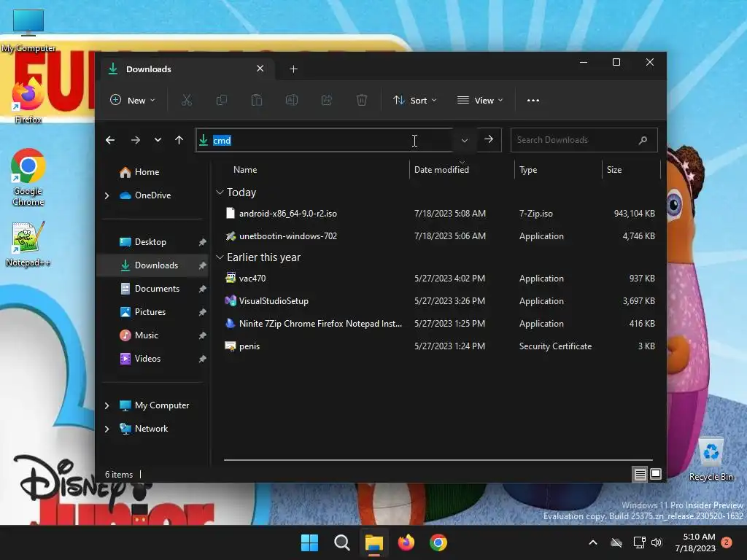Screen dimensions: 747x560
Task: Switch to Details view icon in status bar
Action: [x=640, y=474]
